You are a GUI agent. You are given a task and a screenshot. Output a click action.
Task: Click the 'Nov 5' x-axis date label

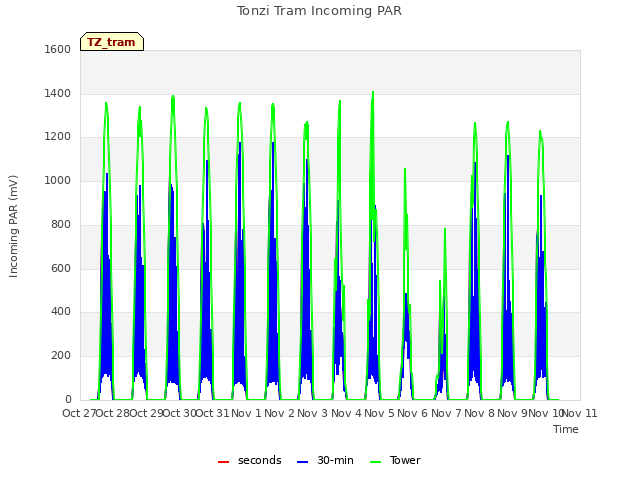(380, 413)
